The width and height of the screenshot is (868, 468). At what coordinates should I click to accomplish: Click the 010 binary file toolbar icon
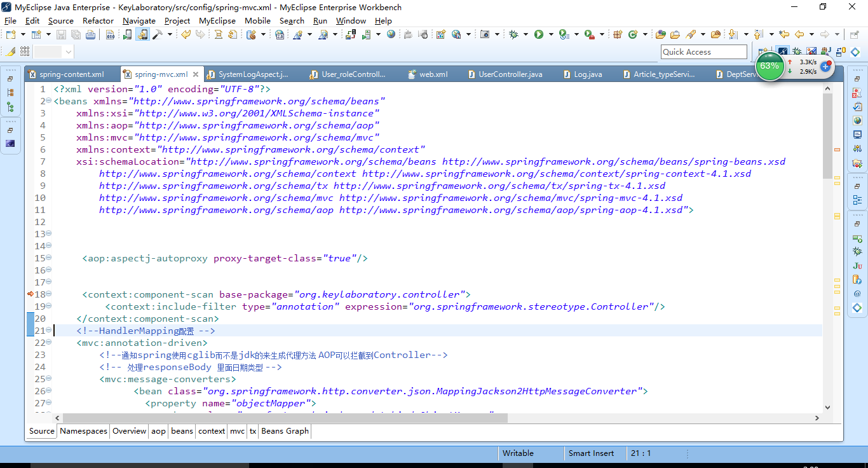pyautogui.click(x=110, y=34)
